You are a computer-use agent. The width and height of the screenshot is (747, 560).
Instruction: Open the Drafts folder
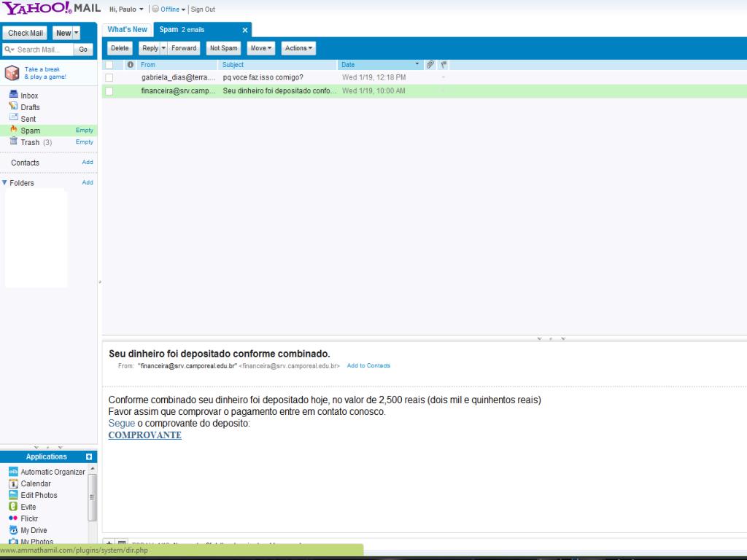pos(30,107)
